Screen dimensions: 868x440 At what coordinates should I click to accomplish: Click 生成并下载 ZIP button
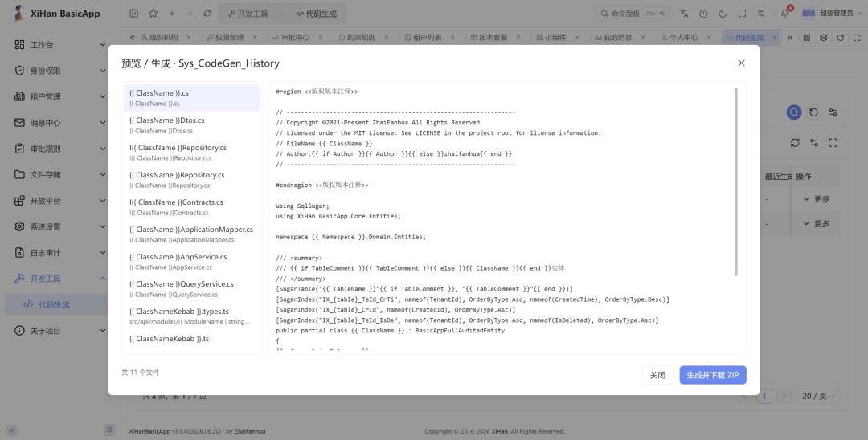(x=713, y=375)
